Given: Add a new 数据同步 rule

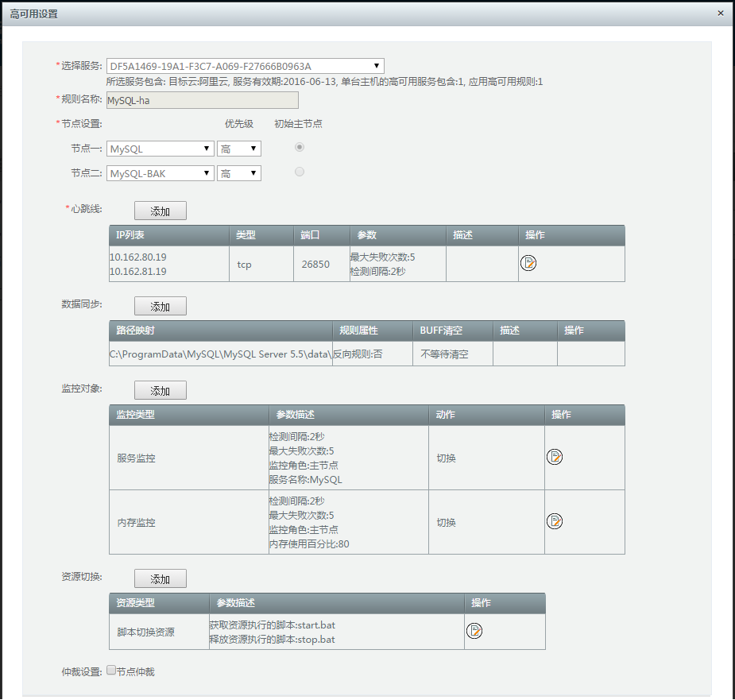Looking at the screenshot, I should [x=161, y=306].
